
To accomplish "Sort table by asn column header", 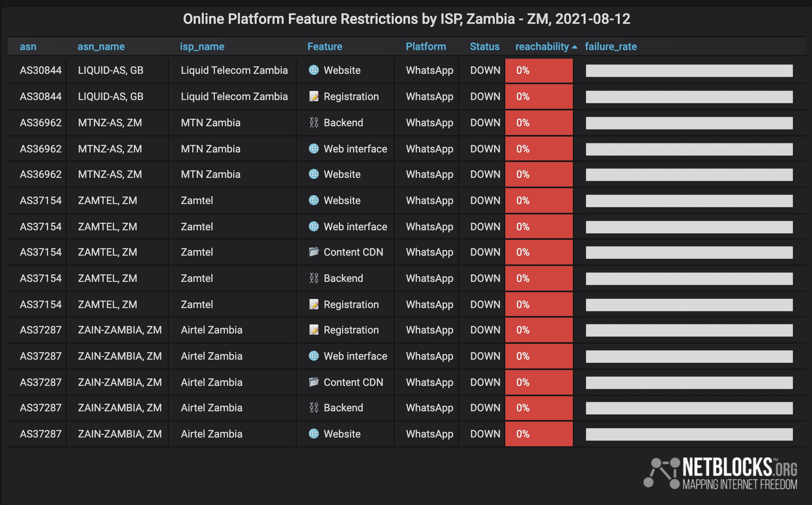I will 28,46.
